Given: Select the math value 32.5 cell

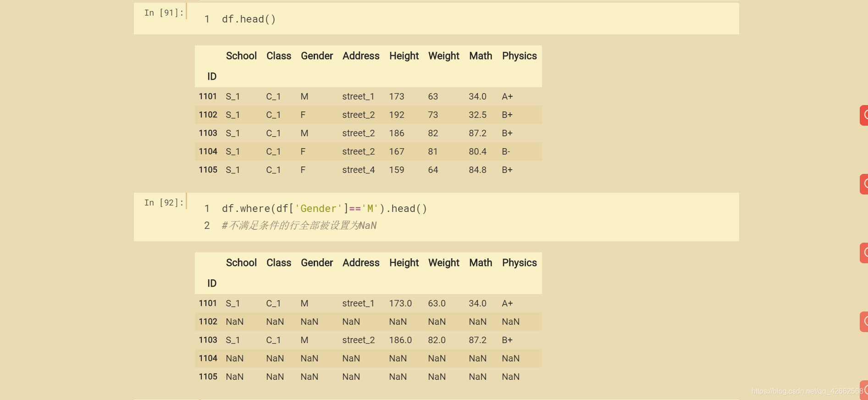Looking at the screenshot, I should (477, 115).
